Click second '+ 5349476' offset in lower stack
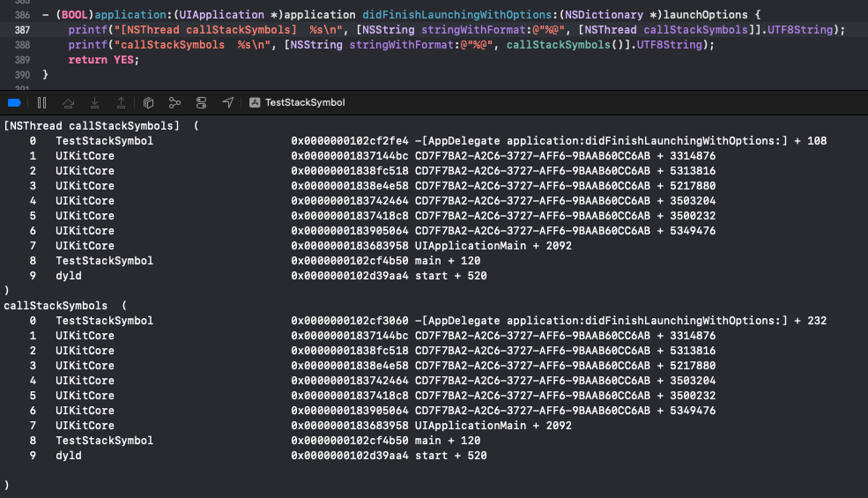 686,411
